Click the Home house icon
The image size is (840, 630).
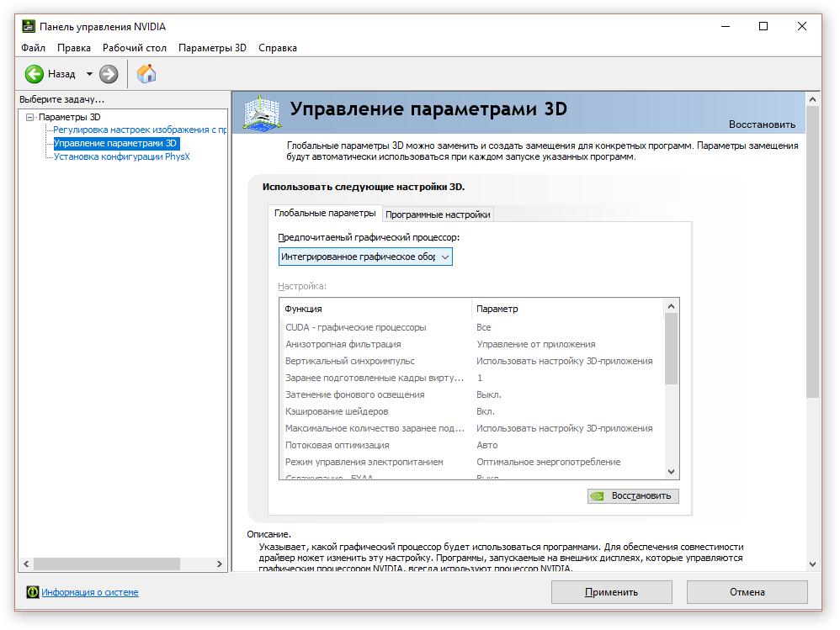coord(146,74)
